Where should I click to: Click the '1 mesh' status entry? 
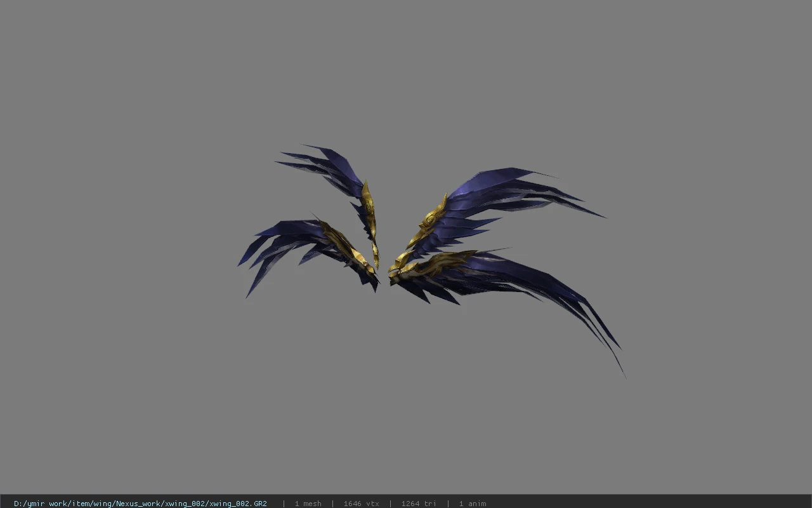tap(308, 504)
